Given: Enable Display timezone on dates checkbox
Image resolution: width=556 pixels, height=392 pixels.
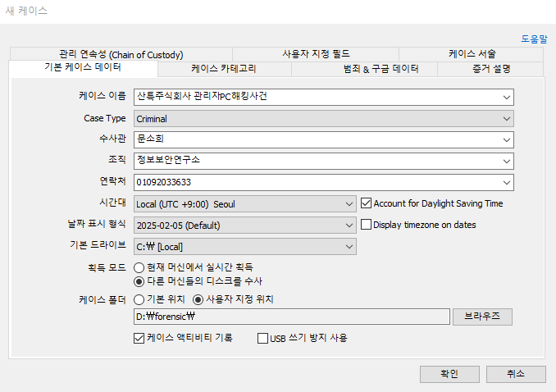Looking at the screenshot, I should point(366,225).
